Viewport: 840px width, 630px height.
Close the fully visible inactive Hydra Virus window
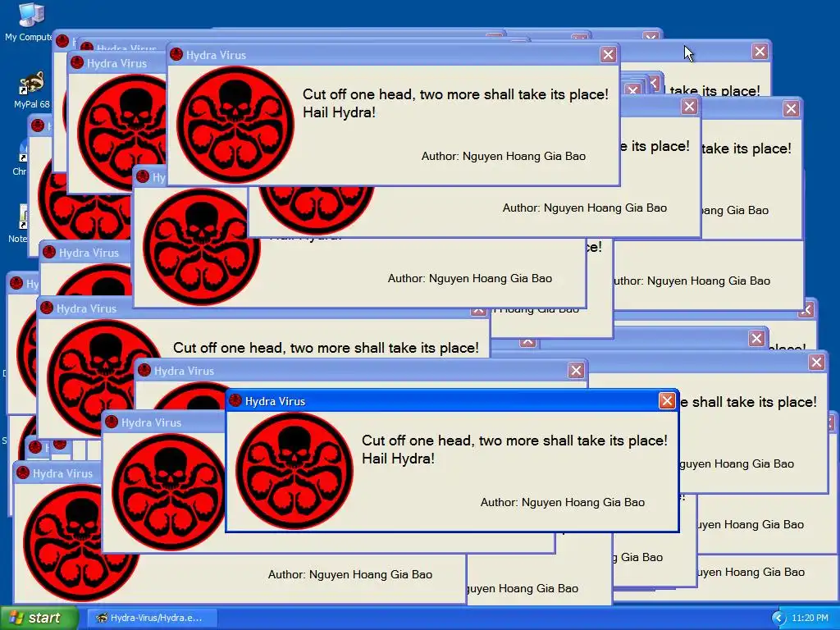click(608, 55)
